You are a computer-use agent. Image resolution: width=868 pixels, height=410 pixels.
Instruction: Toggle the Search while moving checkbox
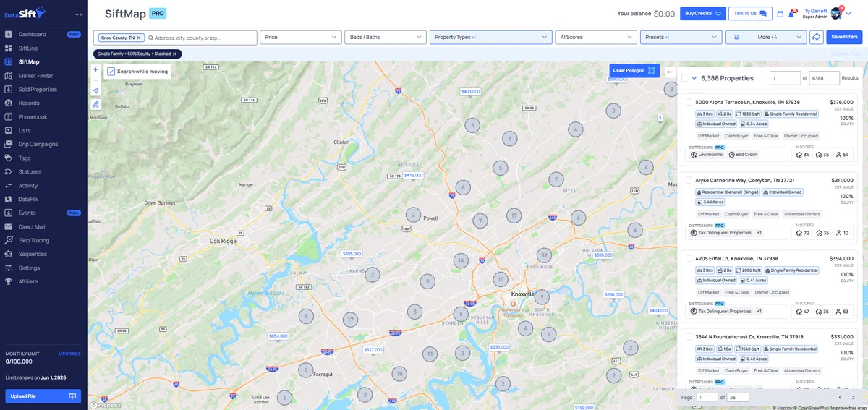[111, 72]
